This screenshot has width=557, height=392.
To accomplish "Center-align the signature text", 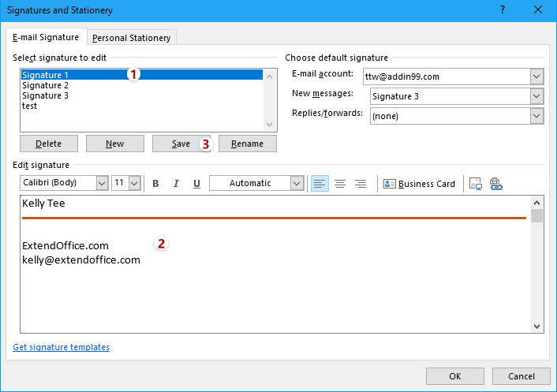I will (x=340, y=184).
